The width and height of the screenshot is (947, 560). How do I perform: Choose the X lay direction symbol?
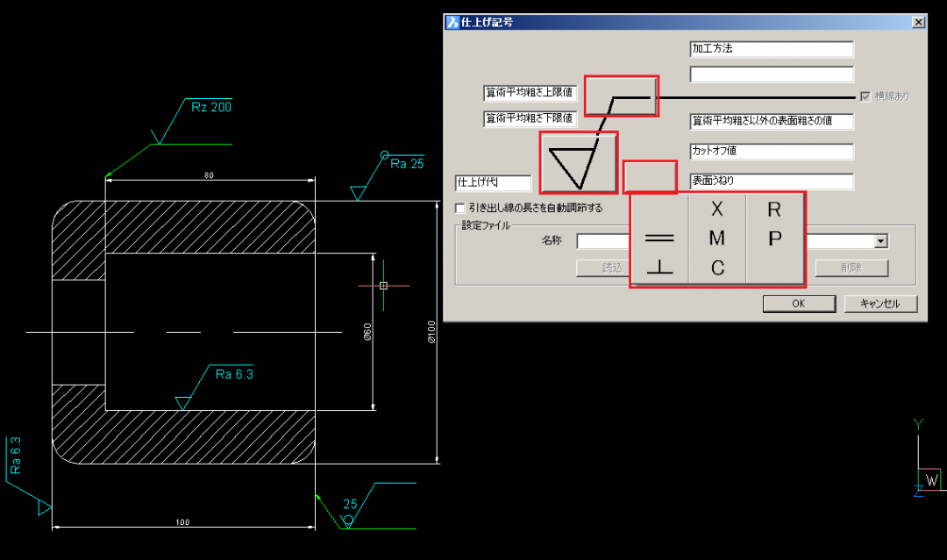point(717,209)
